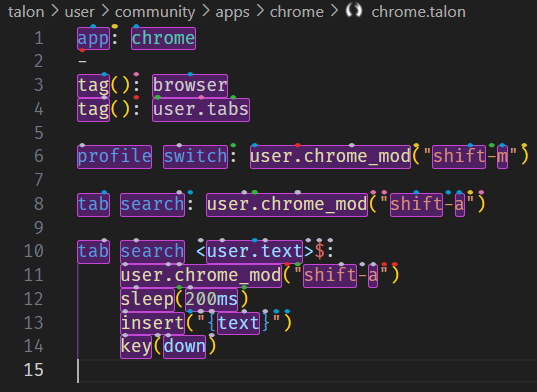Click line number 7 in the gutter
This screenshot has height=392, width=537.
(39, 180)
